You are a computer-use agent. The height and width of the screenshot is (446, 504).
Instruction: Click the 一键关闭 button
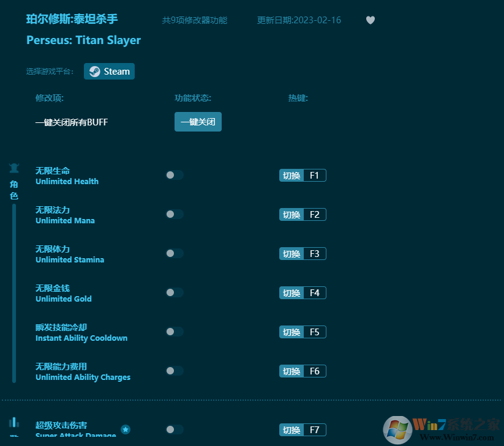coord(198,122)
